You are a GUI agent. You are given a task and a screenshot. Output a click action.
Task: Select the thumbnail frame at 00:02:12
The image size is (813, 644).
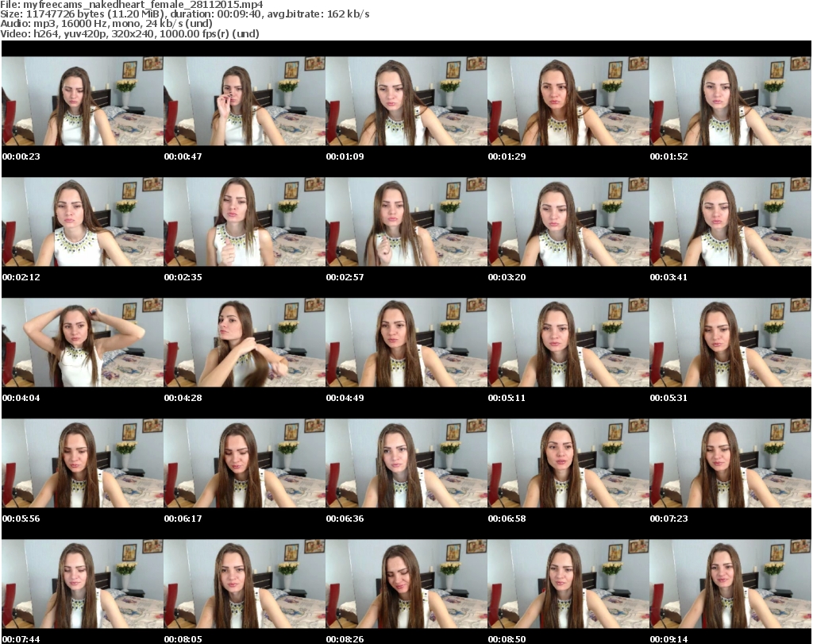[83, 222]
